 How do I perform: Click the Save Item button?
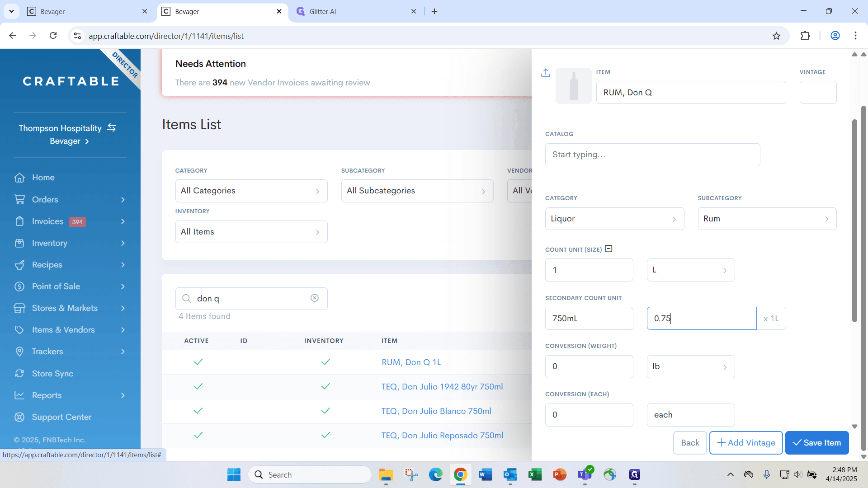coord(817,443)
